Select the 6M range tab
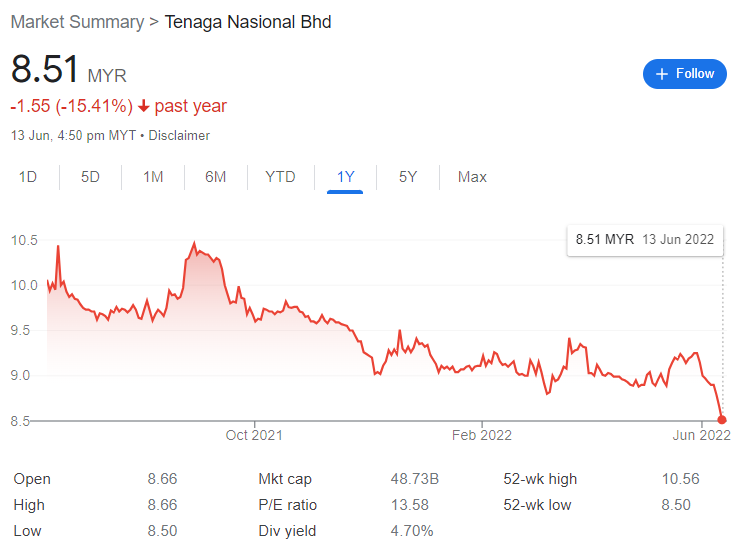744x543 pixels. [215, 177]
